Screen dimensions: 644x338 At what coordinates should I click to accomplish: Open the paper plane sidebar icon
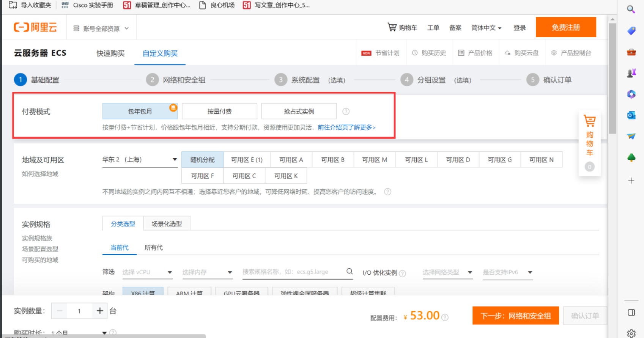click(x=631, y=136)
